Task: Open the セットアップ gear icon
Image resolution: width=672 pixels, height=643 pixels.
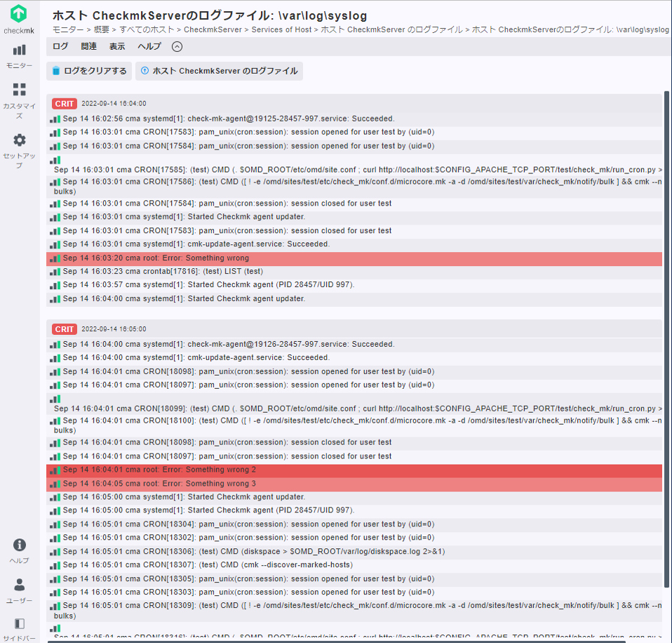Action: tap(19, 140)
